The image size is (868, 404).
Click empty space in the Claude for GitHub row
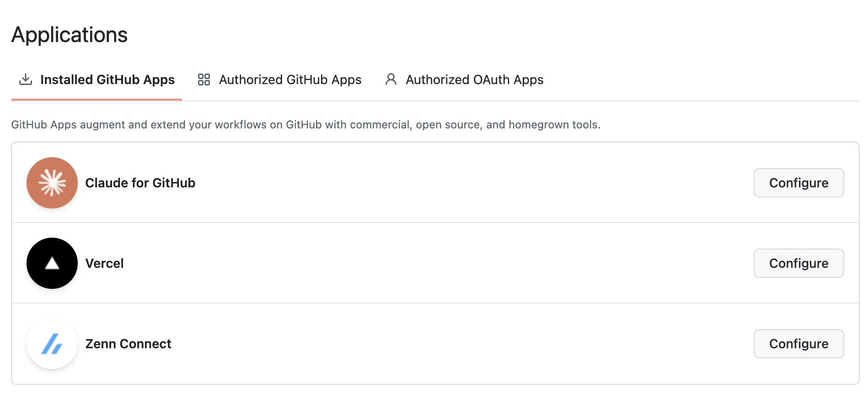[x=457, y=183]
